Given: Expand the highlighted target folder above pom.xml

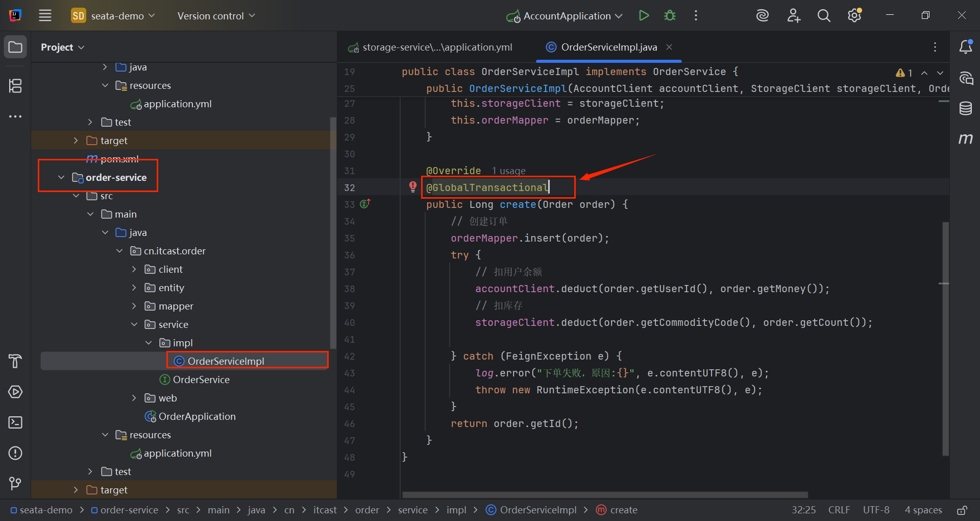Looking at the screenshot, I should pos(76,140).
